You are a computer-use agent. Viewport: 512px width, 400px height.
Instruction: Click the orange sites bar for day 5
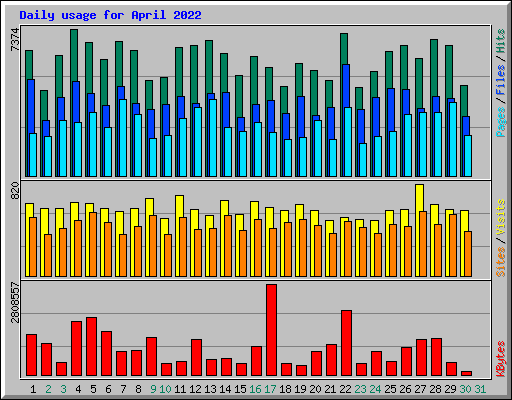pos(93,244)
